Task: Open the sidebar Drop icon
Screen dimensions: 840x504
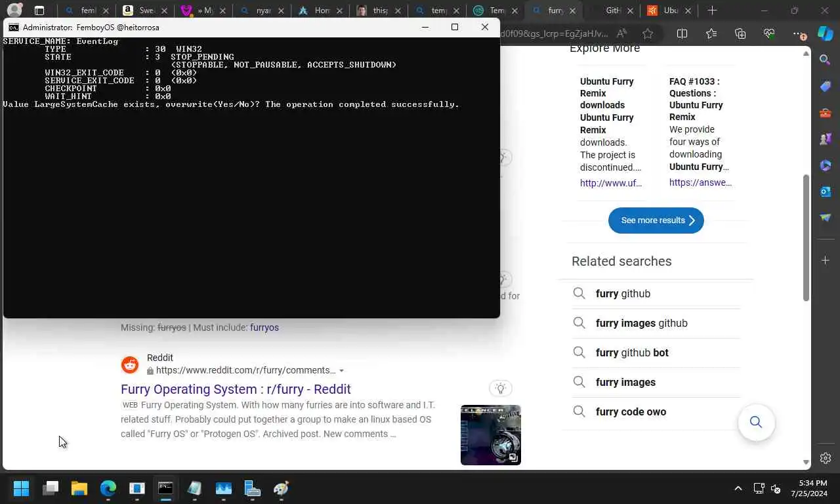Action: [x=826, y=217]
